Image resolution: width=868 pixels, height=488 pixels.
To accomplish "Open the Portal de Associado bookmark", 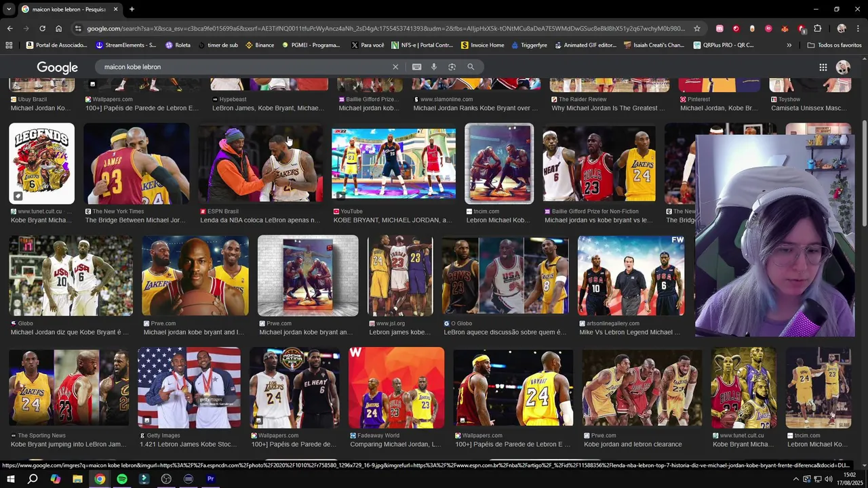I will click(56, 45).
